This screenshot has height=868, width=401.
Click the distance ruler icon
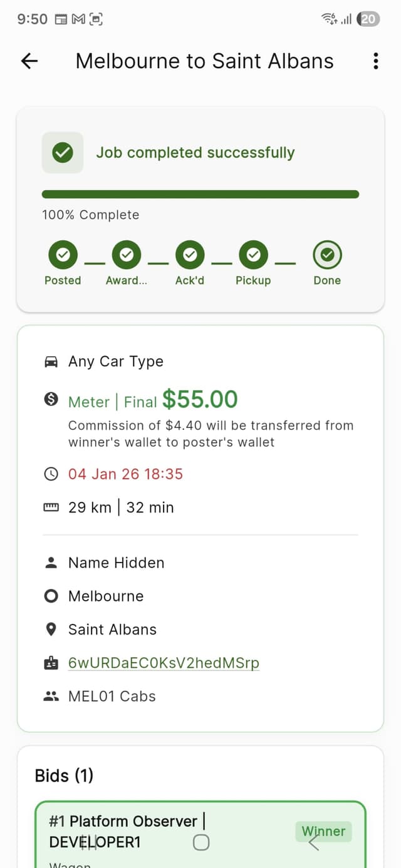pos(52,507)
